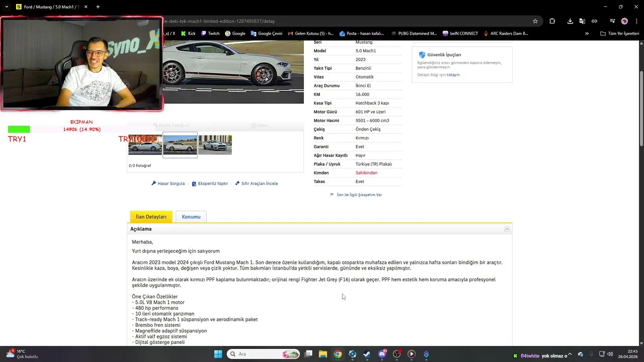Open OBS Studio from the taskbar

(x=396, y=354)
